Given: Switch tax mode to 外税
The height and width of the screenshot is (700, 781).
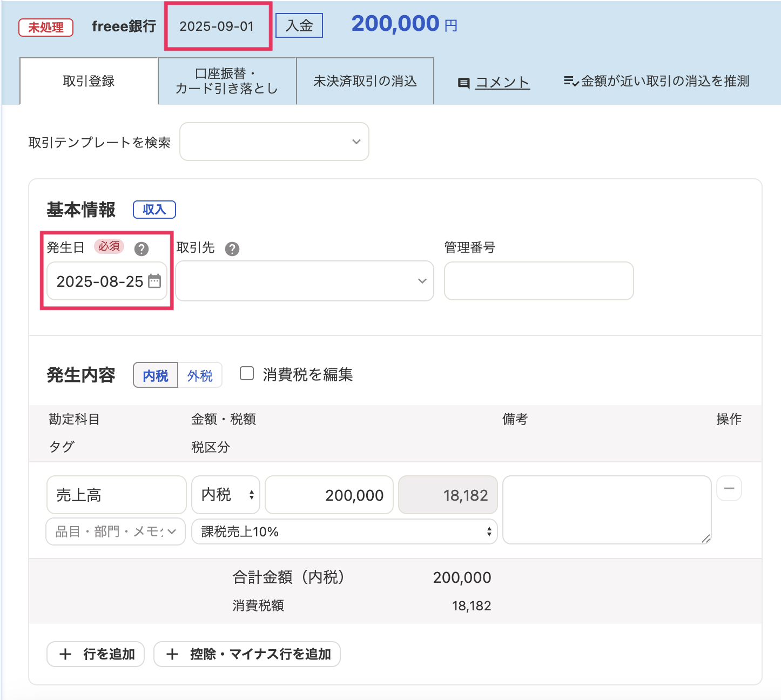Looking at the screenshot, I should (x=200, y=375).
